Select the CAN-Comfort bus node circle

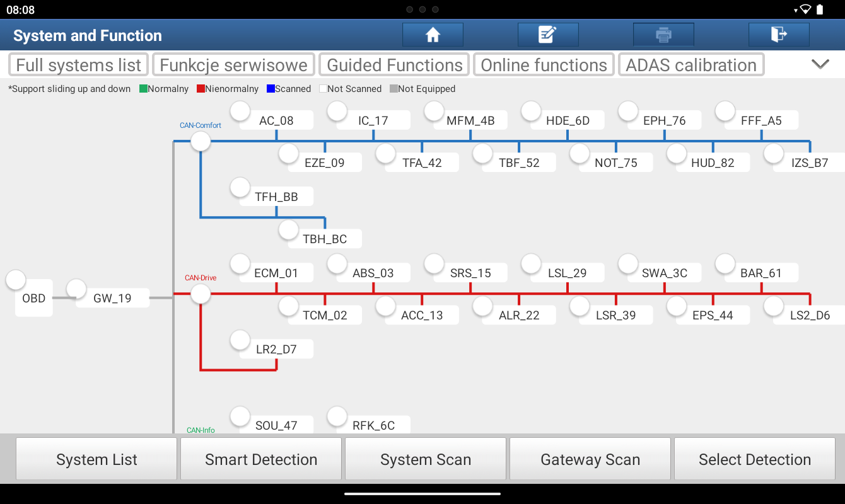(201, 141)
